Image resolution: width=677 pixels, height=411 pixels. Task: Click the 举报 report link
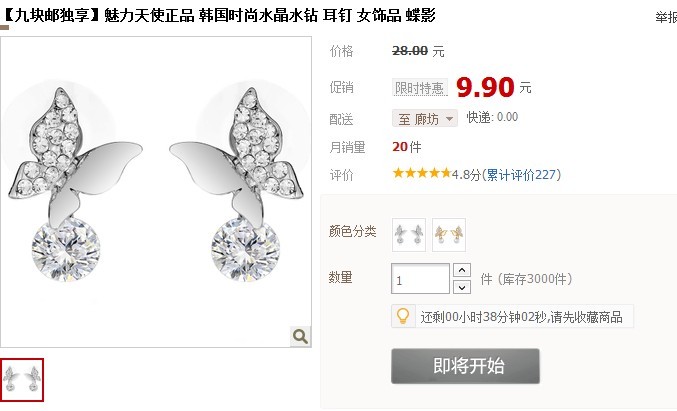click(x=666, y=17)
